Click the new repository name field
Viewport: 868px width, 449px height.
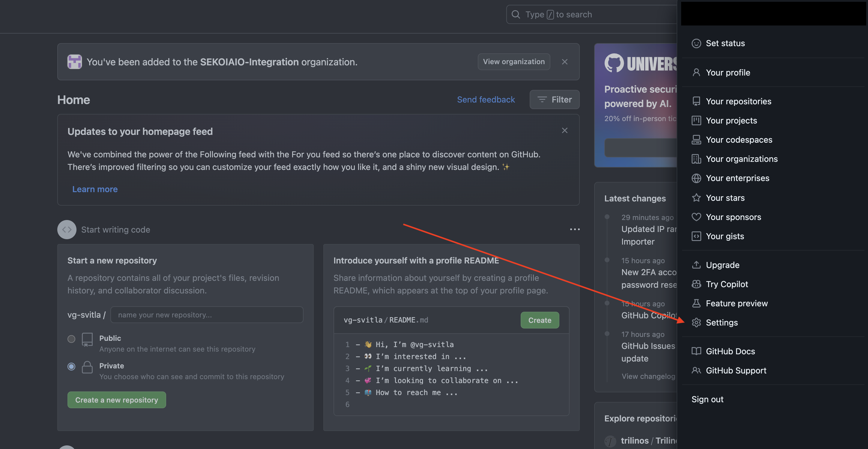[x=207, y=315]
